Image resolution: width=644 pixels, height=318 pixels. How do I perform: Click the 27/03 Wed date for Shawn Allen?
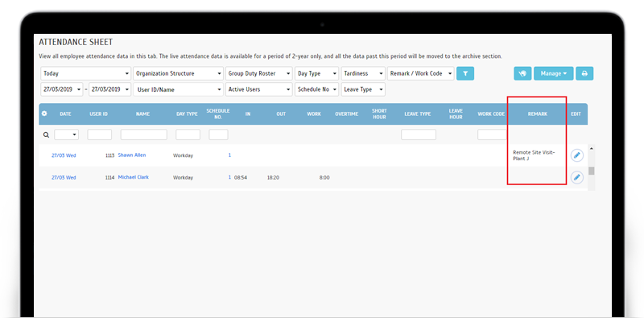[x=64, y=155]
